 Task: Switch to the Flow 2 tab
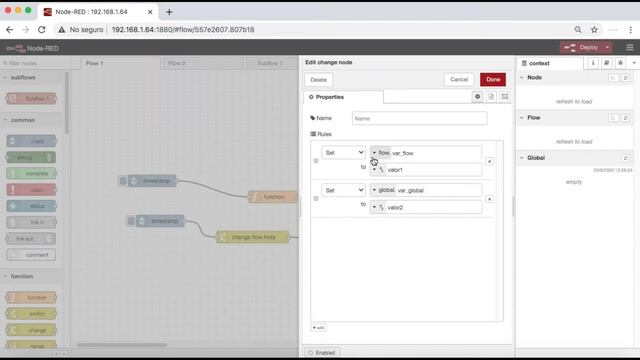[x=203, y=63]
